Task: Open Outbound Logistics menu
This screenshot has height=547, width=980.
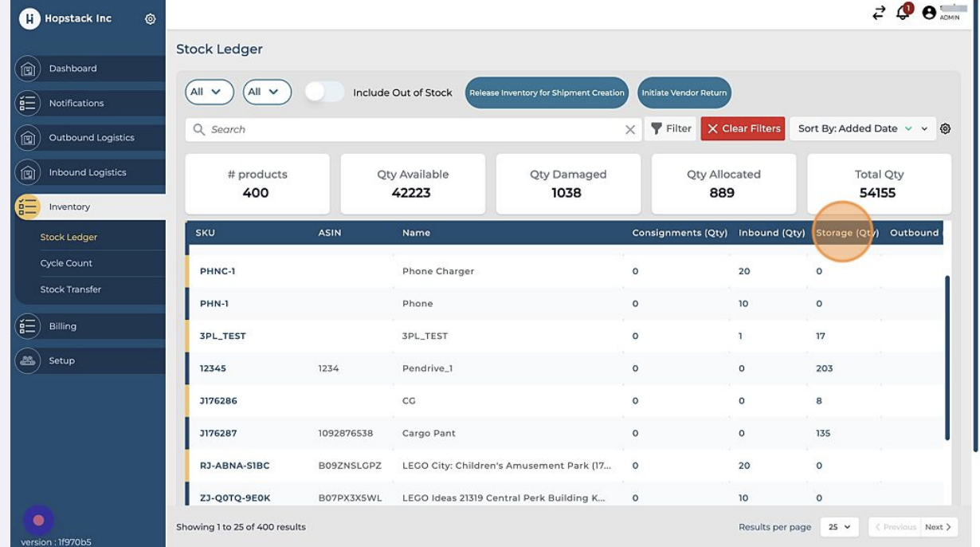Action: click(91, 138)
